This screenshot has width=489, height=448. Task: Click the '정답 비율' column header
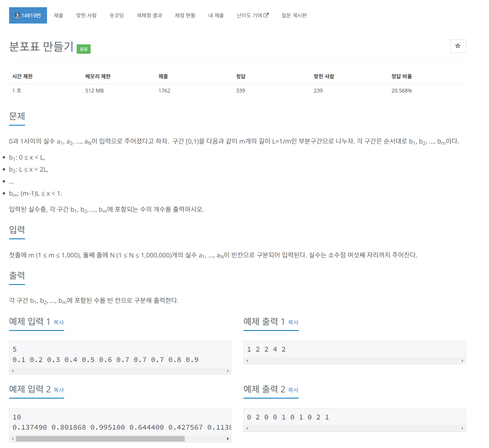tap(402, 76)
